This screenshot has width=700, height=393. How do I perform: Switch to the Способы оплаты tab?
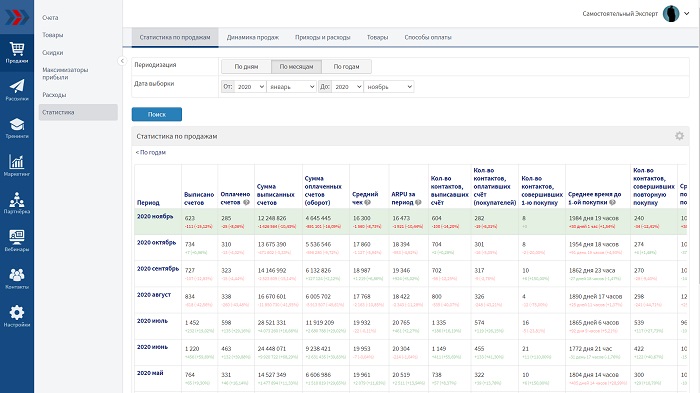click(x=428, y=38)
